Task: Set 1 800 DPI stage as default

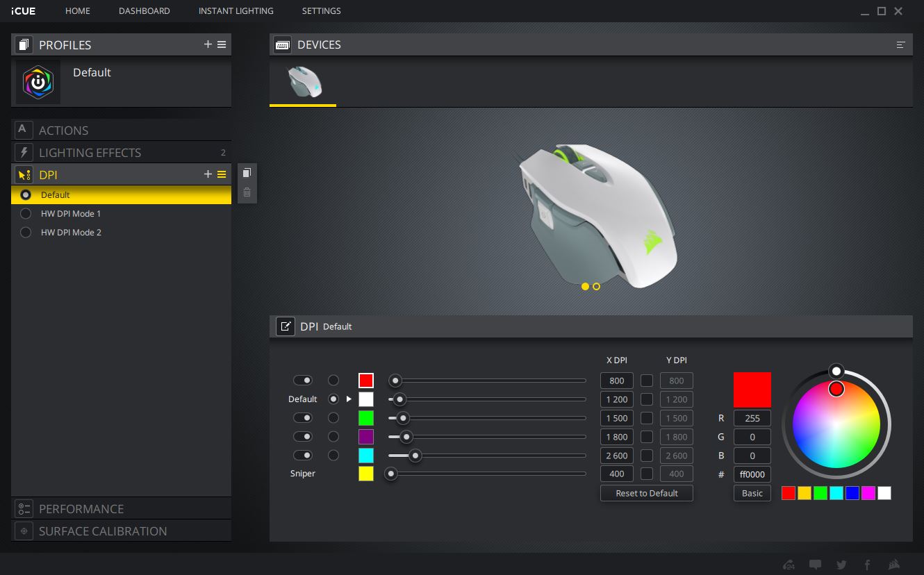Action: click(333, 437)
